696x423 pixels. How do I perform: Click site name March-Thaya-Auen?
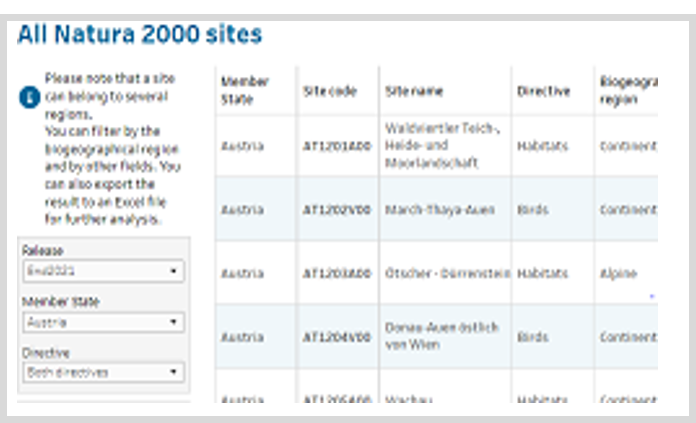439,210
